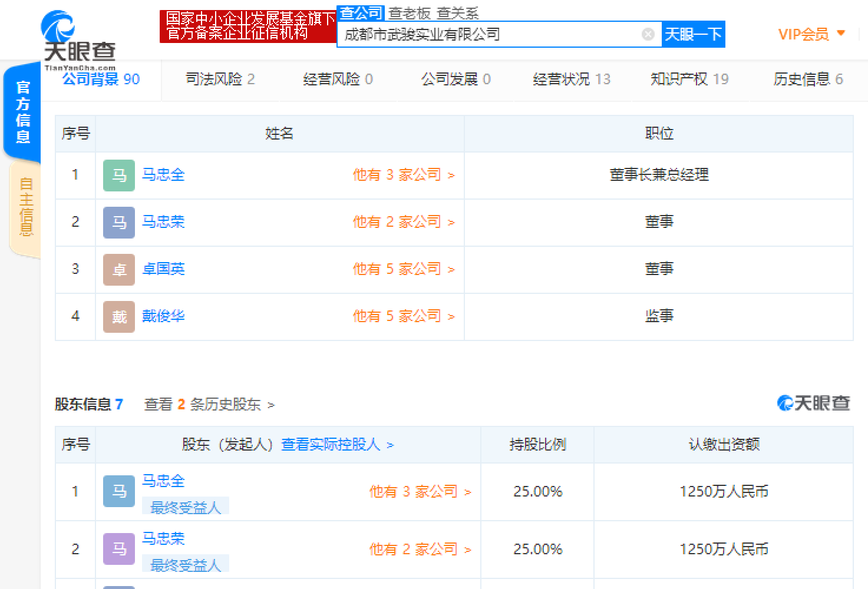The image size is (868, 589).
Task: Click the Tianyancha logo in the header
Action: (x=78, y=40)
